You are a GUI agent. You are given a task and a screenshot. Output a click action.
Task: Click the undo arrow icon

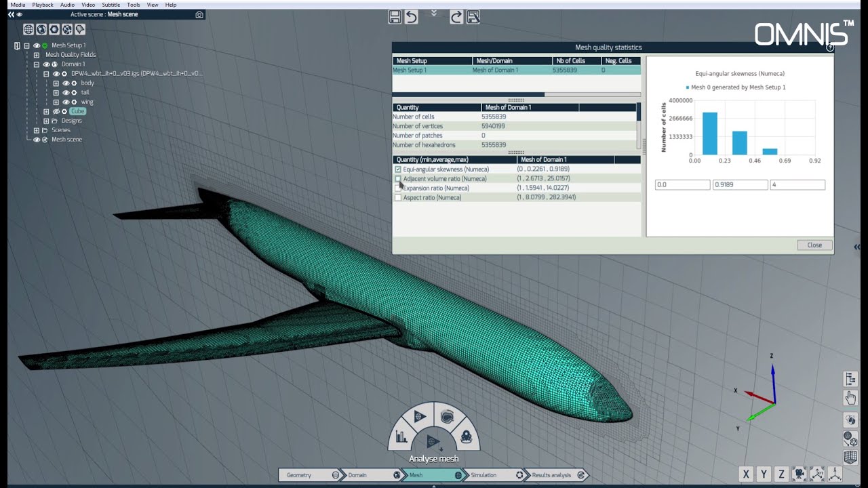[x=411, y=18]
